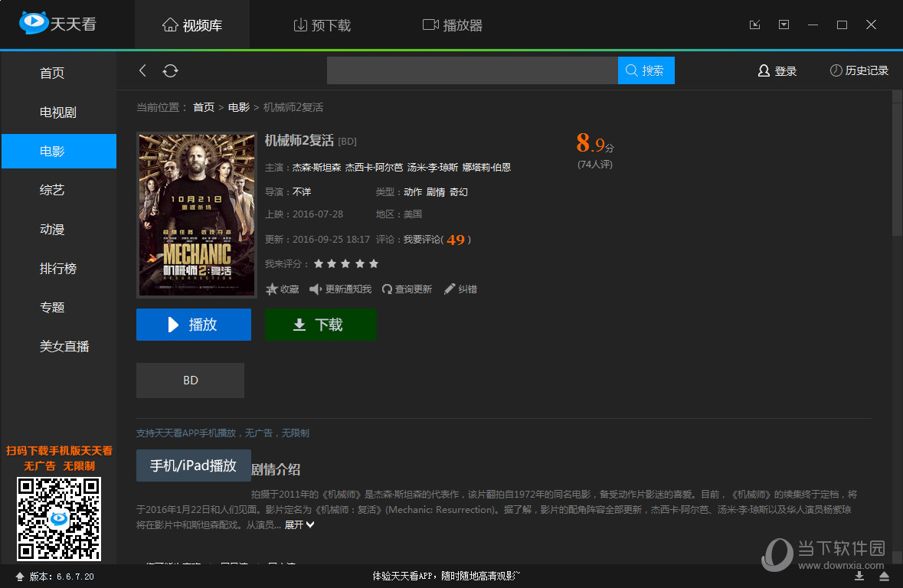Image resolution: width=903 pixels, height=588 pixels.
Task: Click the 收藏 favorite star icon
Action: coord(271,289)
